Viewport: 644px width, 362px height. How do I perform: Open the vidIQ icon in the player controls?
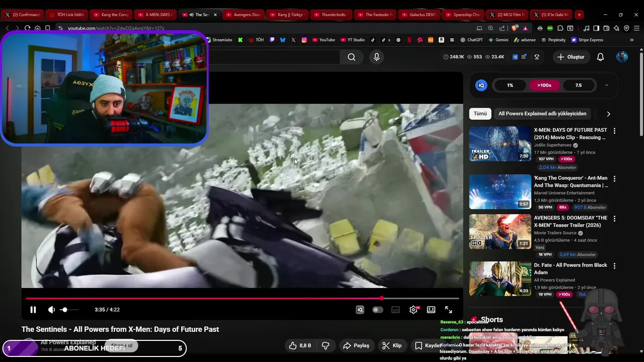(360, 310)
